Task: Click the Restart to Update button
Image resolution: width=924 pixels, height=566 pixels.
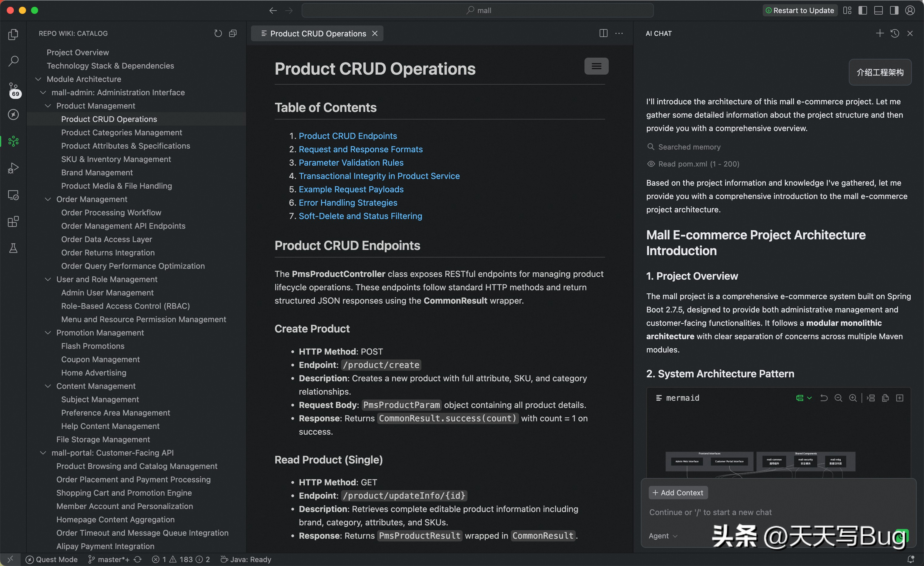Action: (x=799, y=10)
